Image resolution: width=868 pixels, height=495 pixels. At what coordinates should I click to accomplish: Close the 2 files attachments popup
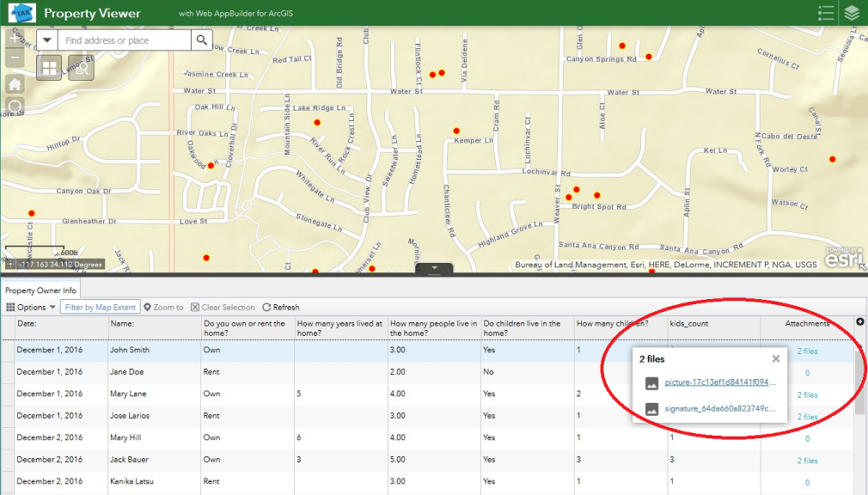(x=776, y=359)
